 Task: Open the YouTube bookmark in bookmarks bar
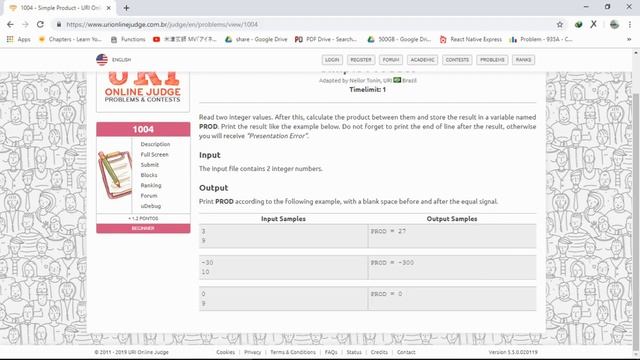point(184,39)
